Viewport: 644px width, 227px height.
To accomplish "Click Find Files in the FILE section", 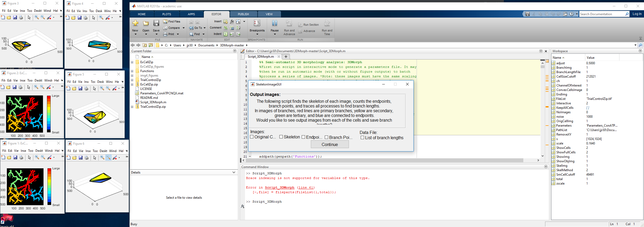I will point(172,21).
